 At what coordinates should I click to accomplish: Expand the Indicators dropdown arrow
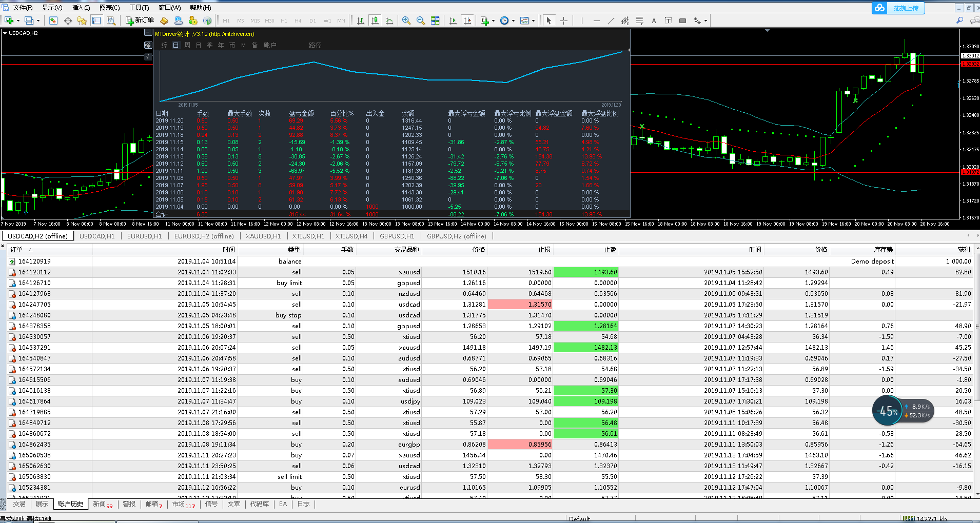493,21
